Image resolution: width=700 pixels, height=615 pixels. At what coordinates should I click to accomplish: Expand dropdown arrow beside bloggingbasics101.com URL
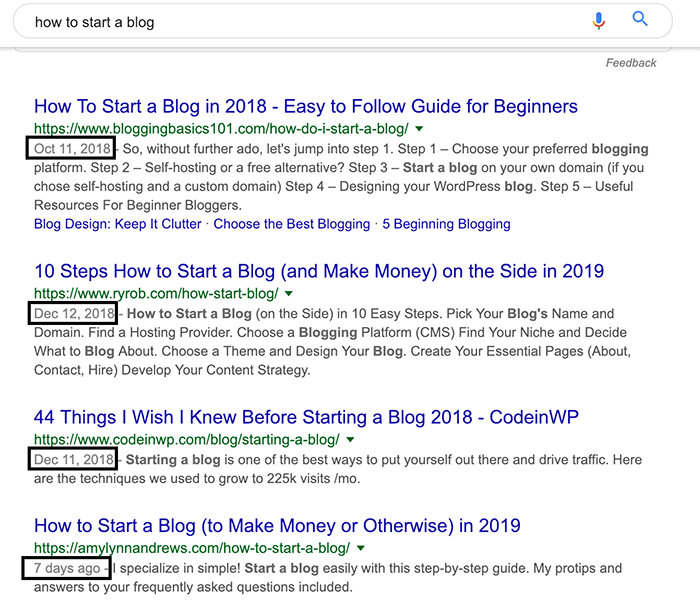tap(419, 129)
